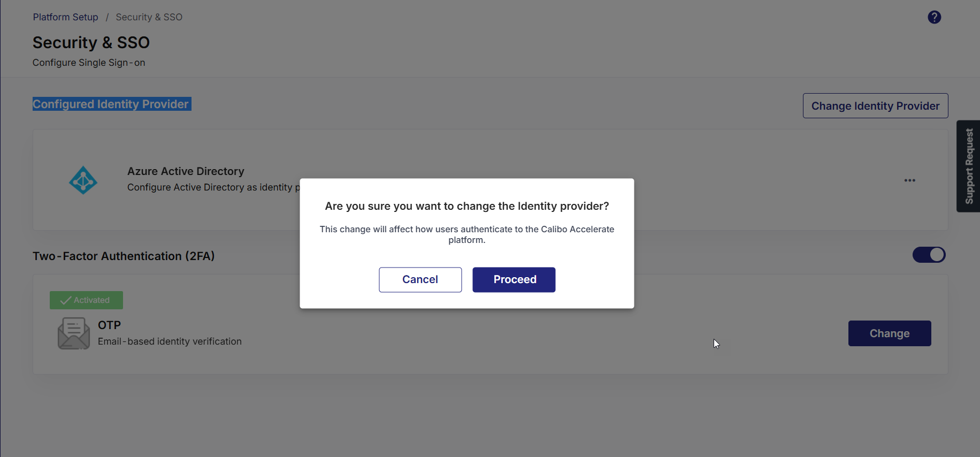Toggle Two-Factor Authentication off
This screenshot has width=980, height=457.
click(x=929, y=255)
